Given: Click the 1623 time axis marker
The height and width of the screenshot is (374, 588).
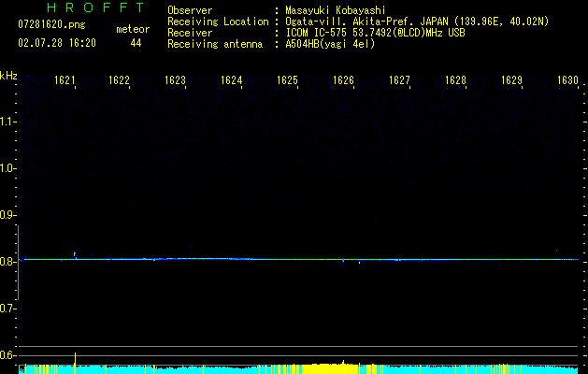Looking at the screenshot, I should 175,80.
